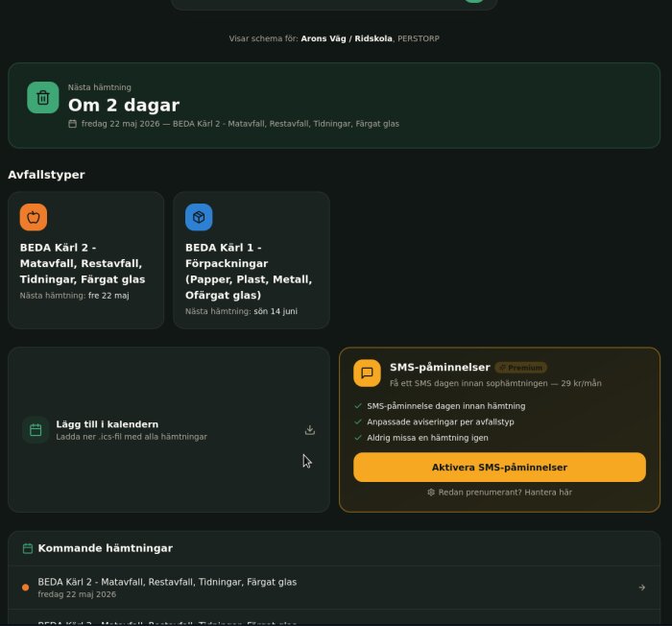Select the BEDA Kärl 2 waste type card
The width and height of the screenshot is (672, 626).
pos(86,260)
